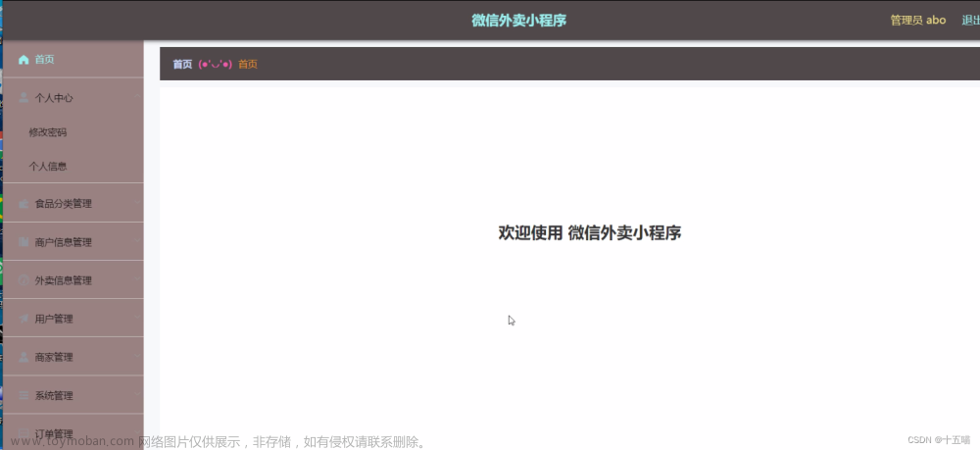Select the 用户管理 menu label
Viewport: 980px width, 450px height.
click(54, 319)
